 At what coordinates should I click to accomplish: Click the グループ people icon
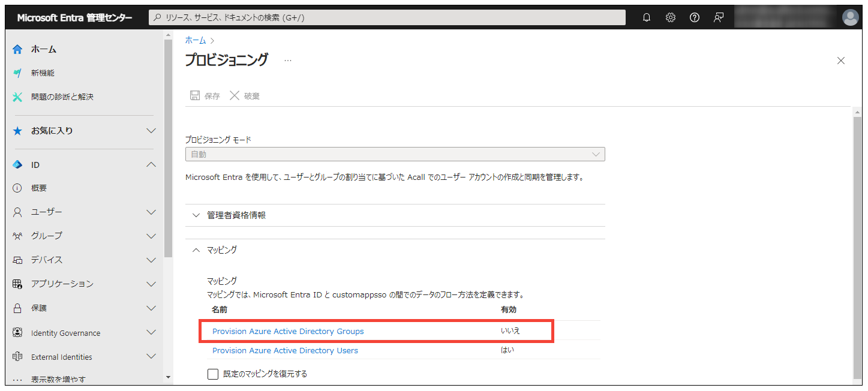point(17,236)
